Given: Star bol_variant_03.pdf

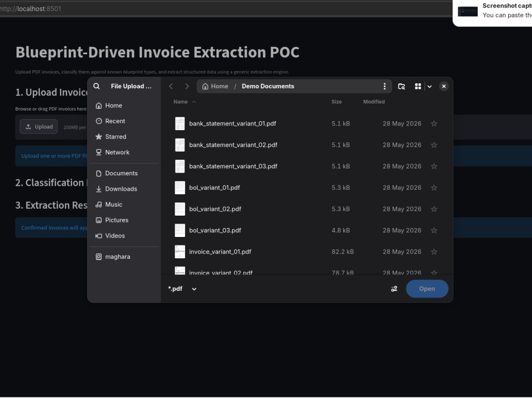Looking at the screenshot, I should click(x=434, y=231).
